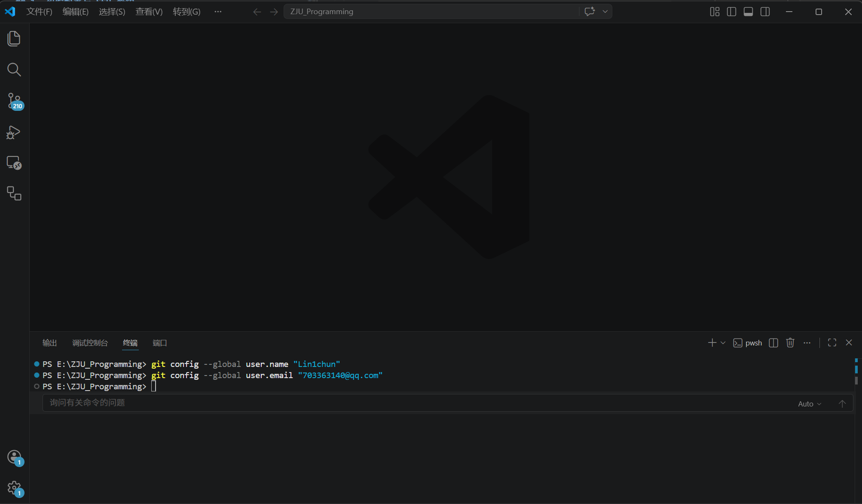Screen dimensions: 862x504
Task: Switch to the 端口 tab
Action: point(159,343)
